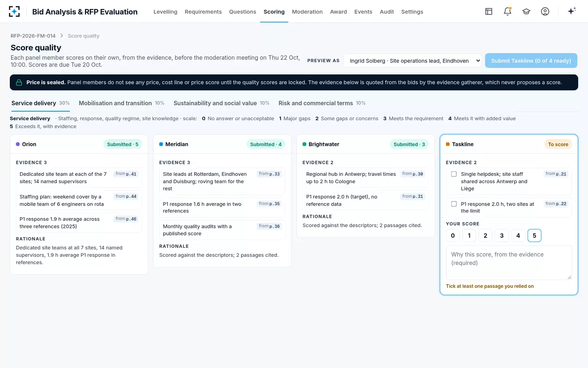
Task: Click Meridian's 'Submitted · 4' status badge
Action: tap(266, 144)
